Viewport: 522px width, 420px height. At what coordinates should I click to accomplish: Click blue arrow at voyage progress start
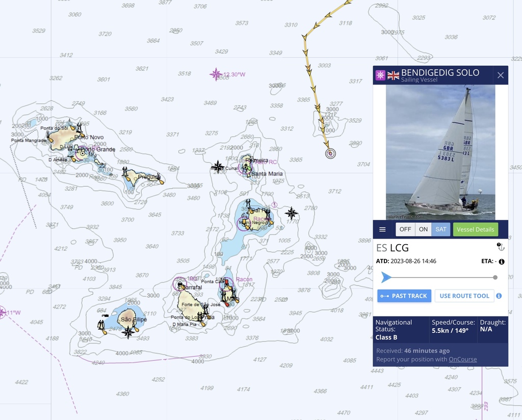pyautogui.click(x=386, y=277)
